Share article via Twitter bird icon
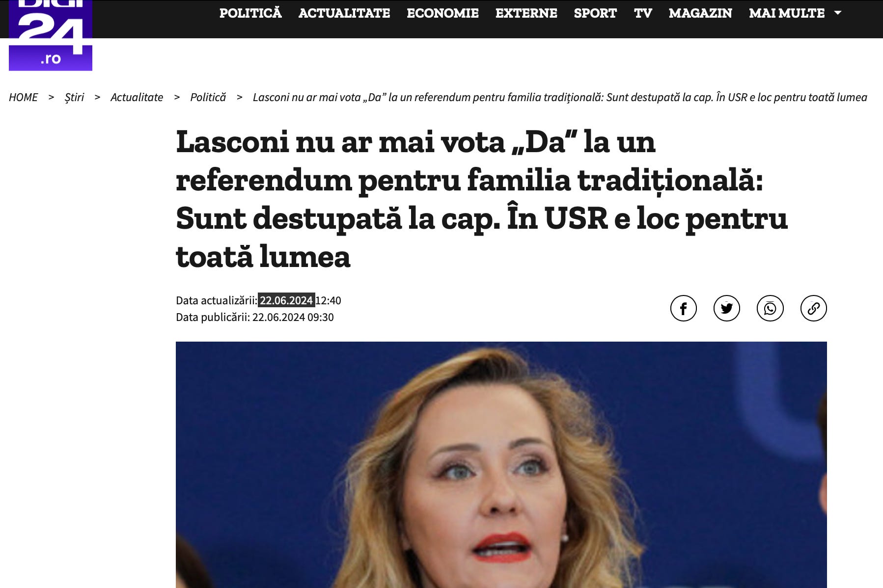 point(726,308)
